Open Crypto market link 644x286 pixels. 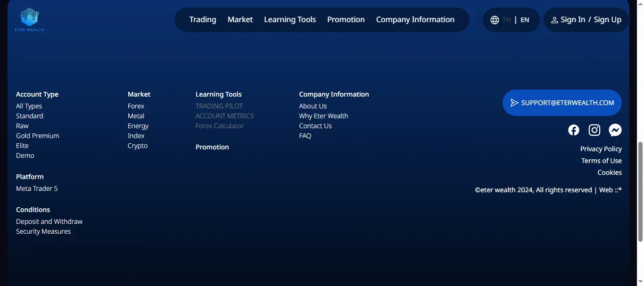pos(138,146)
